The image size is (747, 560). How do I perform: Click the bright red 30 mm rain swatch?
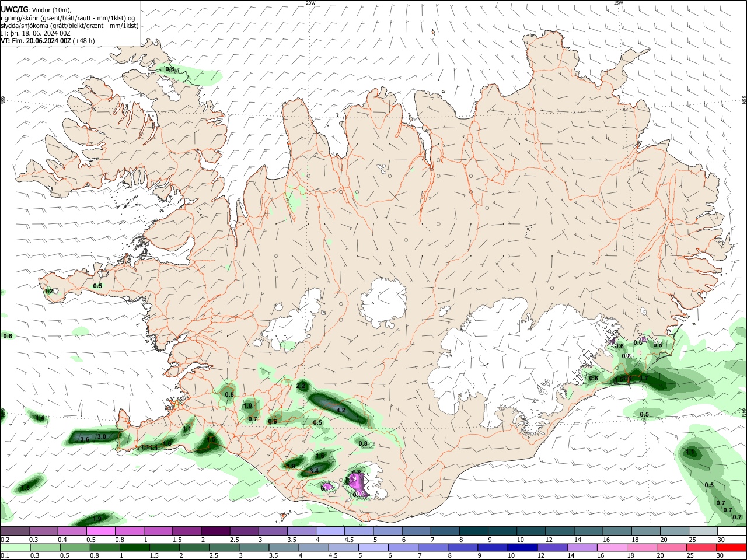click(731, 547)
